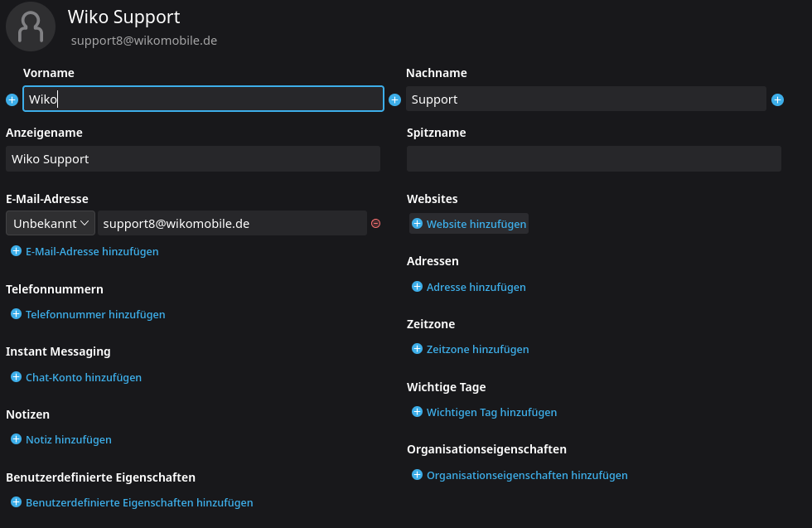Click plus icon right of Nachname field
This screenshot has width=812, height=528.
point(777,99)
